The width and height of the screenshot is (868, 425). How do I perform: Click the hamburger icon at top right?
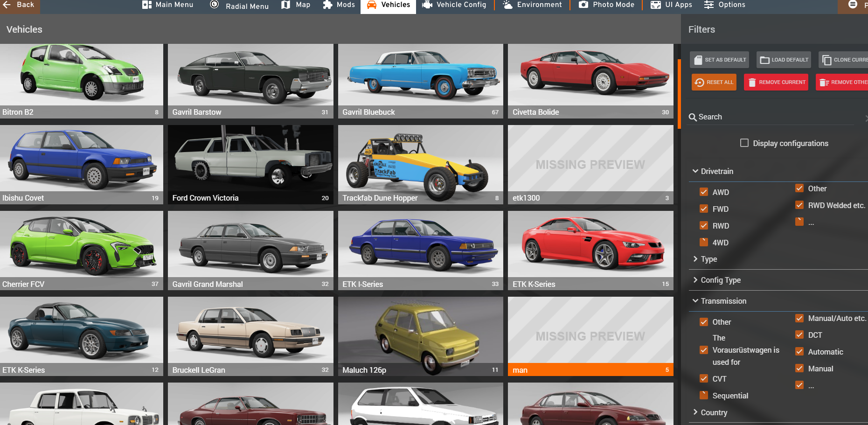pyautogui.click(x=853, y=5)
